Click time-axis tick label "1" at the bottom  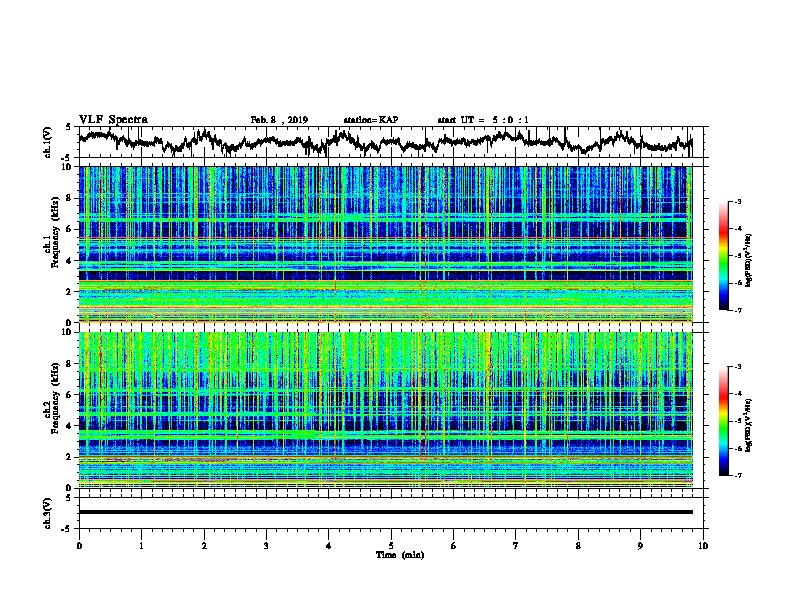click(x=141, y=546)
